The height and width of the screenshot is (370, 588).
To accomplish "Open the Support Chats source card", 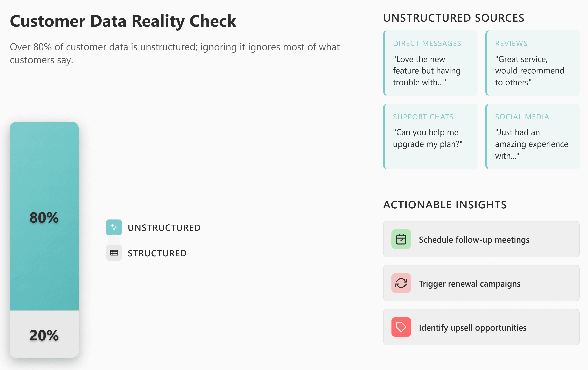I will tap(430, 136).
